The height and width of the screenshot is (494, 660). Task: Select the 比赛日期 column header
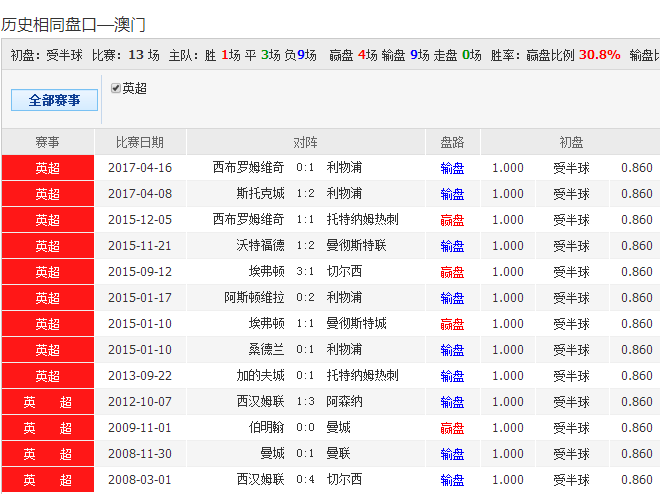(140, 142)
